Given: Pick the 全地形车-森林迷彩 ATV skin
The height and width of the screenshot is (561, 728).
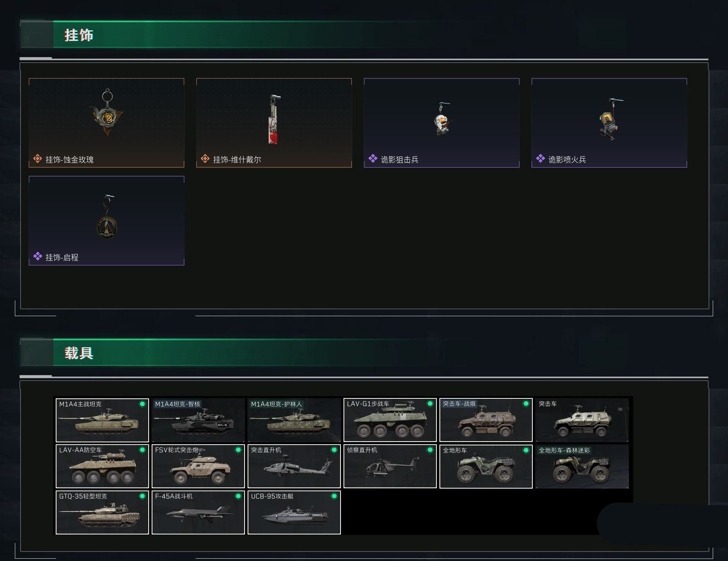Looking at the screenshot, I should (582, 466).
